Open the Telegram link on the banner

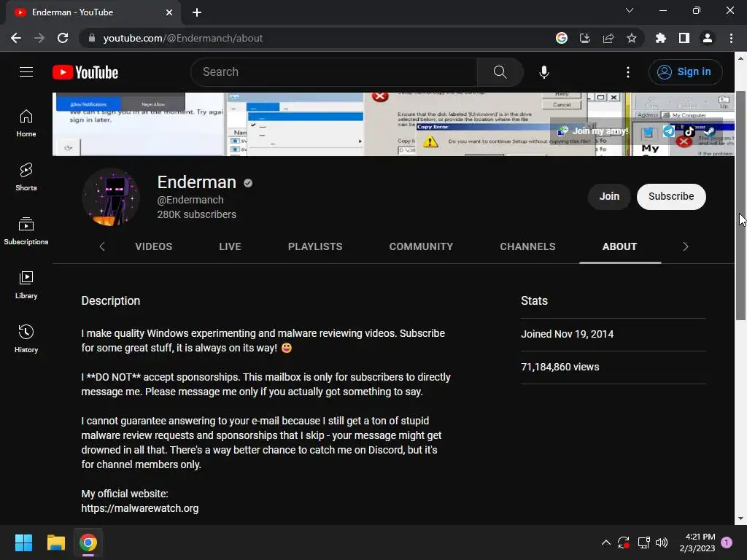pyautogui.click(x=669, y=131)
